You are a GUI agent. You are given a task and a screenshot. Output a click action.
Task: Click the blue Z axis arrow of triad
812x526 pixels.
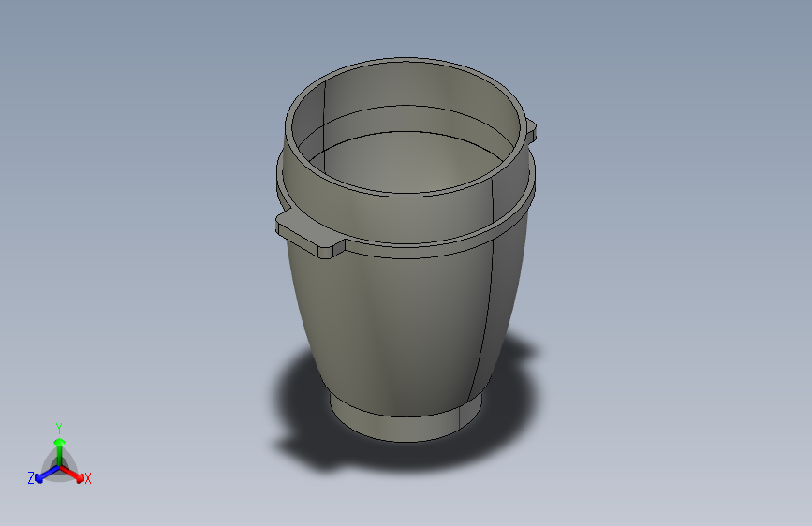coord(47,475)
